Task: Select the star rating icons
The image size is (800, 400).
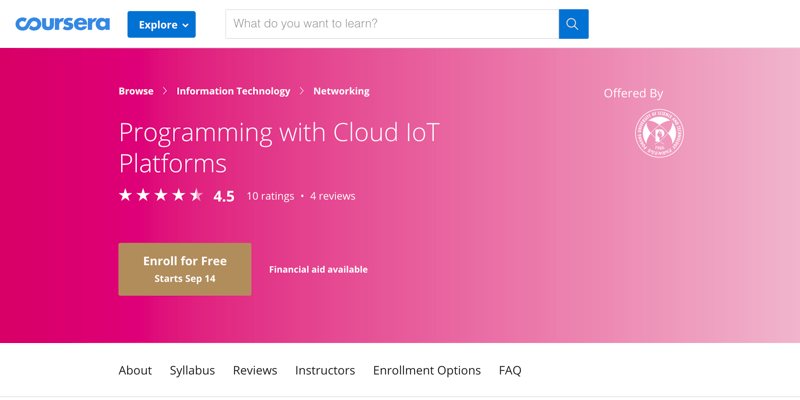Action: click(161, 195)
